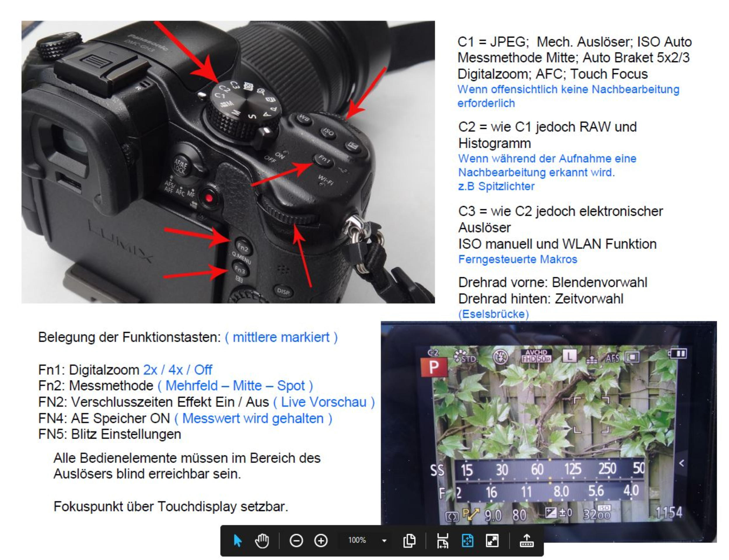
Task: Click the 'FN5: Blitz Einstellungen' line
Action: pos(110,434)
